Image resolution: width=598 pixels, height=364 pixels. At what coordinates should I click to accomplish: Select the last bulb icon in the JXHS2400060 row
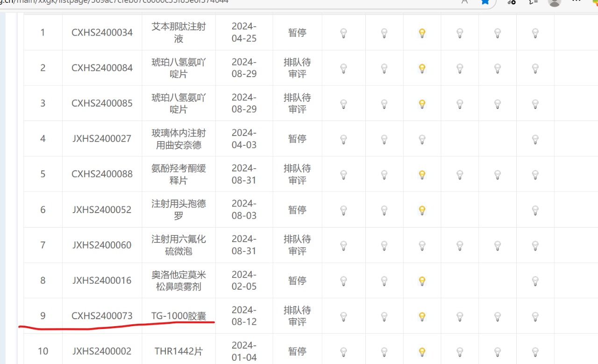click(x=535, y=245)
